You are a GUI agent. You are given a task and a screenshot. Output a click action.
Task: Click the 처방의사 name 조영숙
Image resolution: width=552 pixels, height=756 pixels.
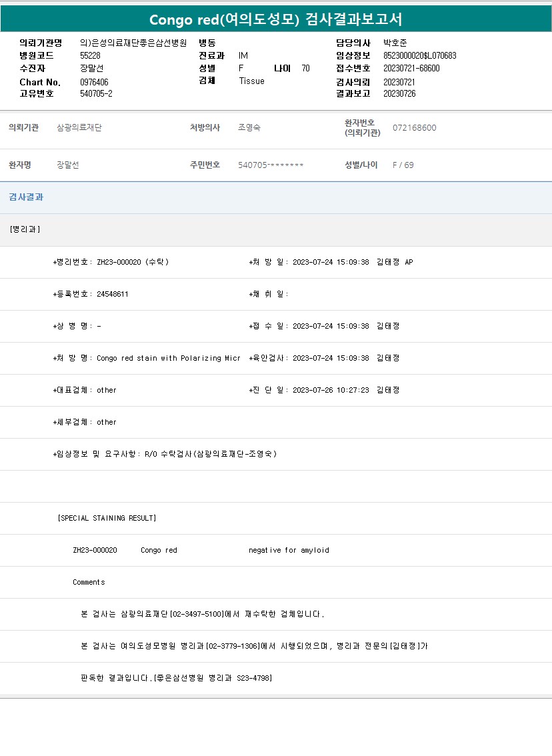click(249, 127)
